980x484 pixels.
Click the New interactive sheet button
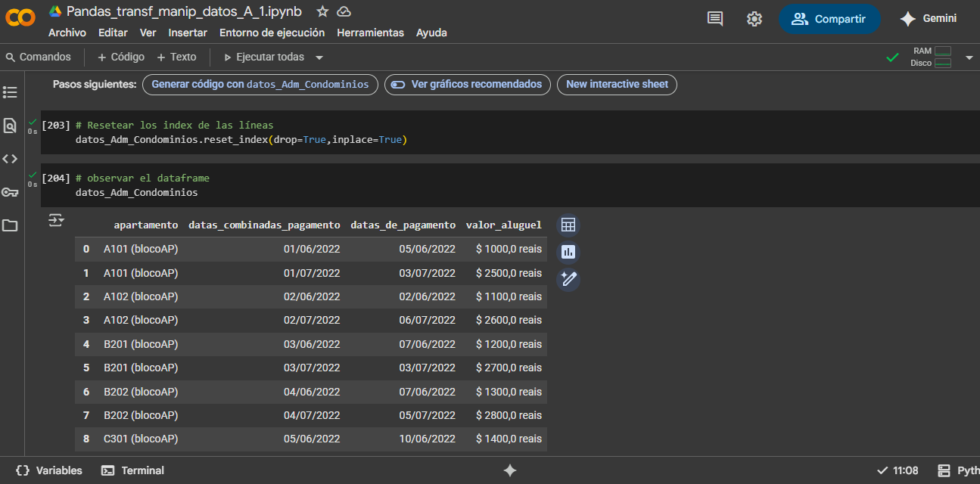(x=617, y=84)
